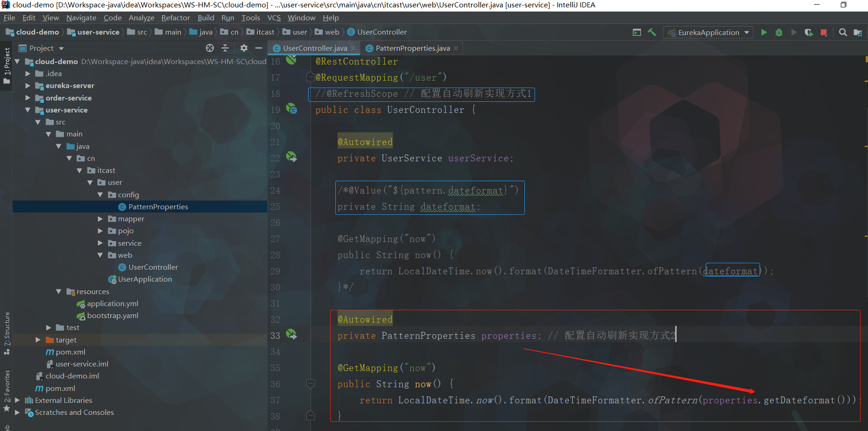
Task: Expand the target folder
Action: tap(38, 340)
